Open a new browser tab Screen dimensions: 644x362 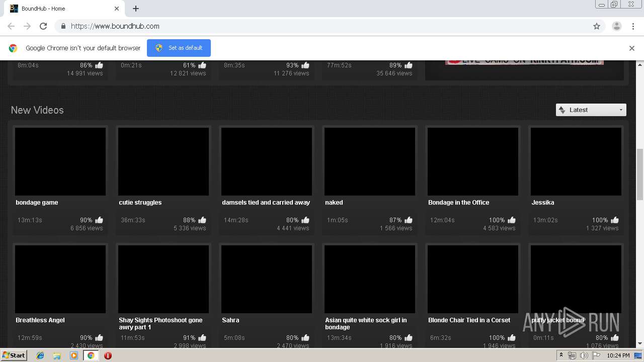coord(136,9)
